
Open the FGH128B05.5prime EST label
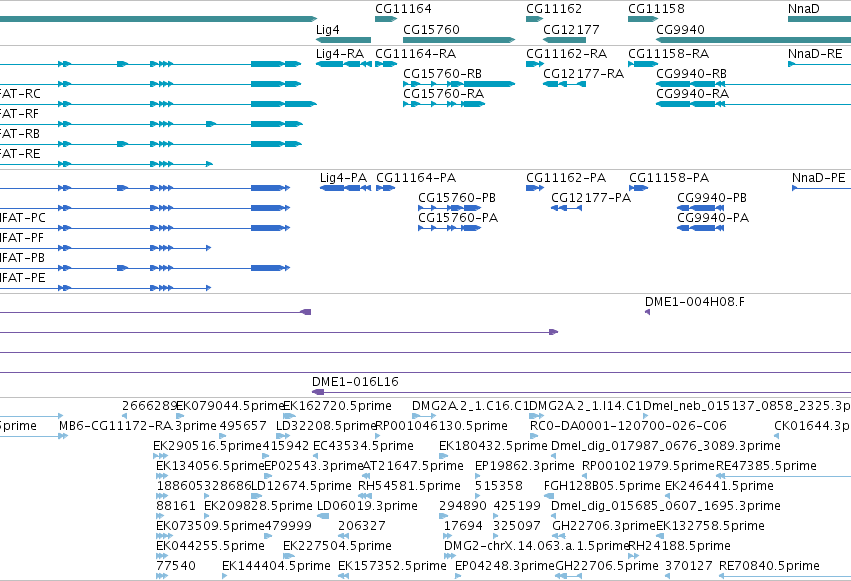click(x=602, y=486)
